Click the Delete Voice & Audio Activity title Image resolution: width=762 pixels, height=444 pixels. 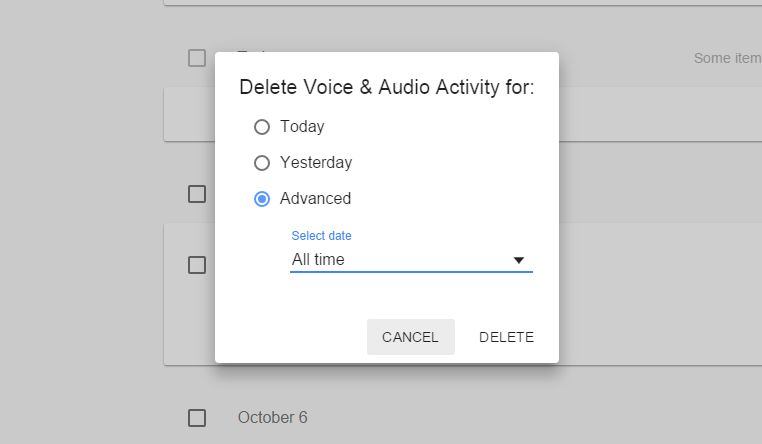point(387,88)
